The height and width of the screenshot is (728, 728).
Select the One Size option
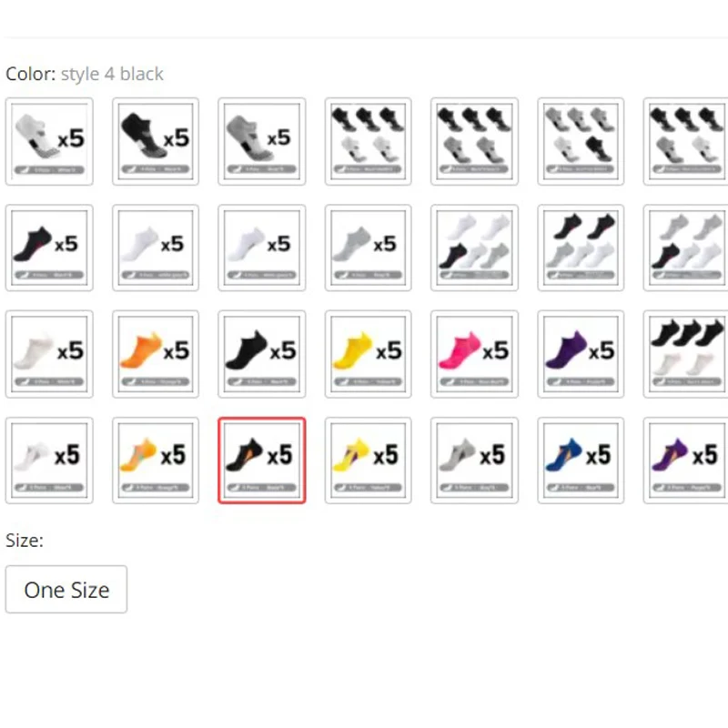click(66, 589)
